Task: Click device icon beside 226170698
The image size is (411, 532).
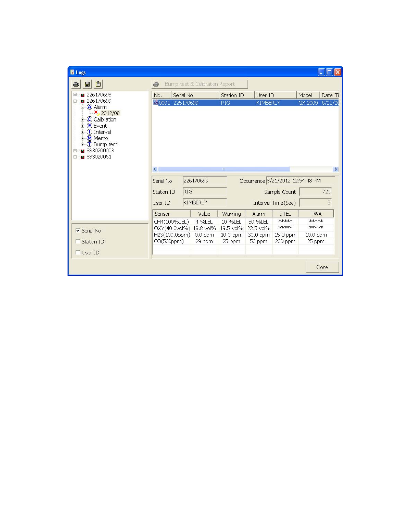Action: 83,95
